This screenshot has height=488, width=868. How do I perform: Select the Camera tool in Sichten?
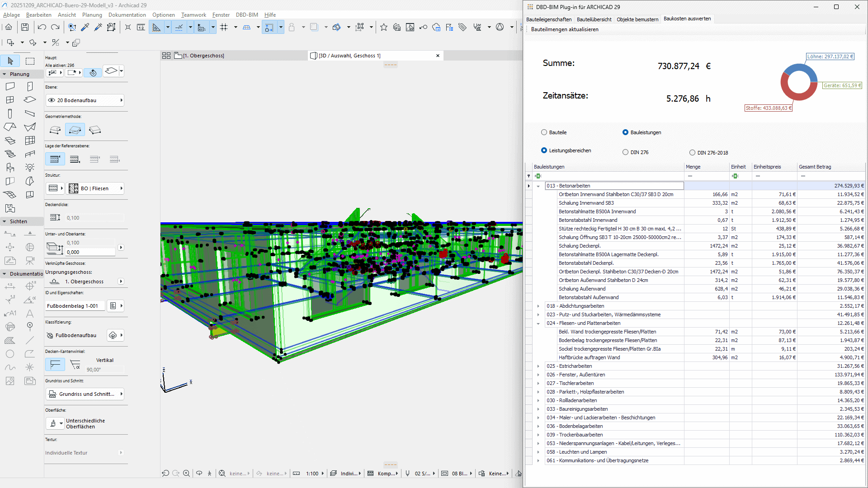(30, 261)
